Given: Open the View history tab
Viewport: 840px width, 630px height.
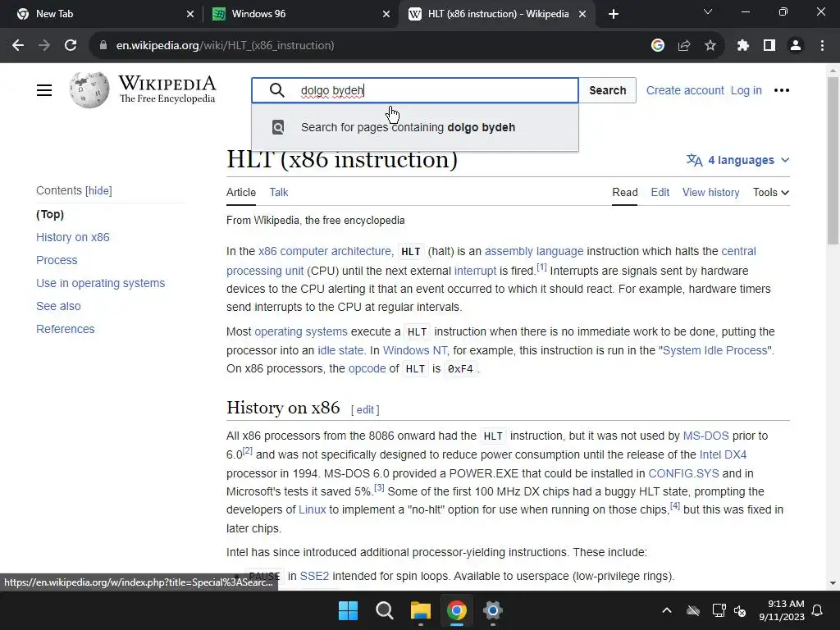Looking at the screenshot, I should click(710, 192).
